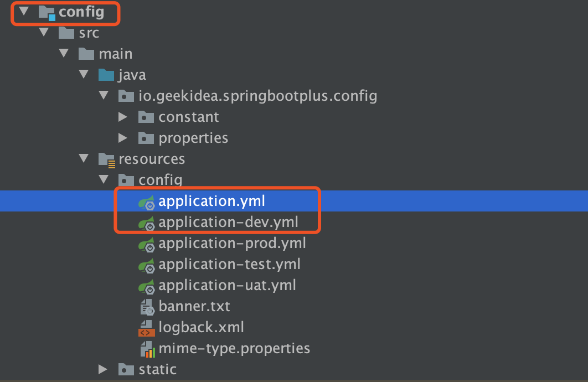The height and width of the screenshot is (382, 588).
Task: Click the logback.xml XML file icon
Action: coord(146,328)
